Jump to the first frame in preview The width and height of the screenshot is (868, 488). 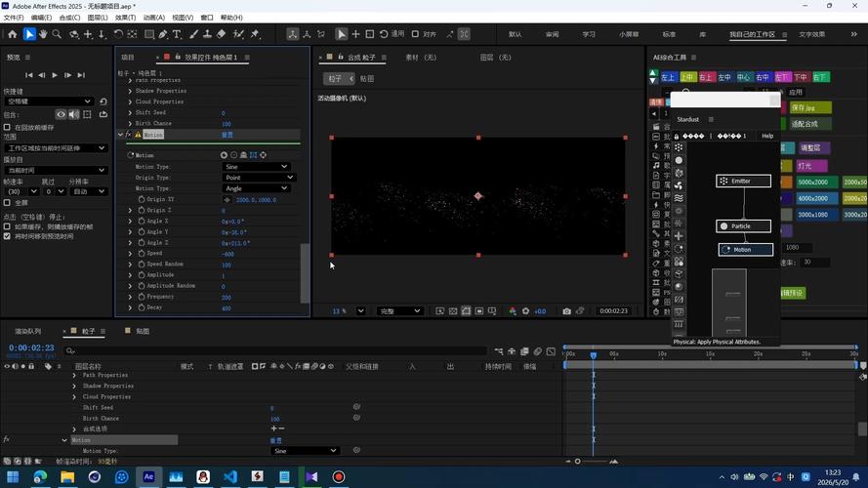(x=28, y=75)
